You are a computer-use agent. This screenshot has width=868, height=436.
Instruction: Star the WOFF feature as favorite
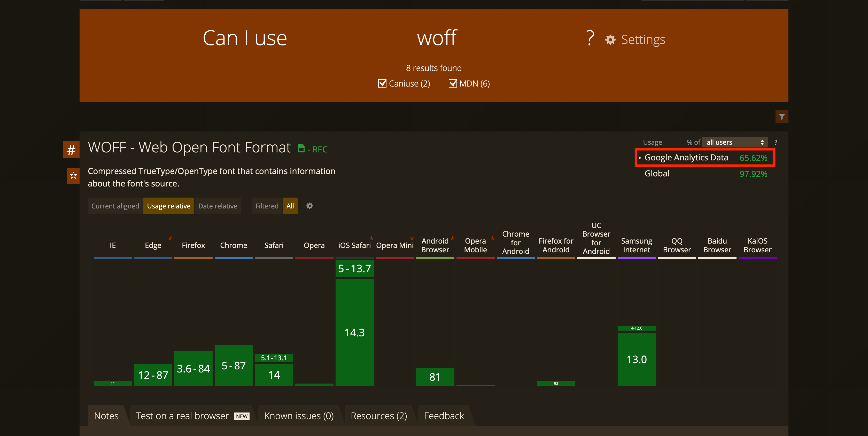pos(73,176)
